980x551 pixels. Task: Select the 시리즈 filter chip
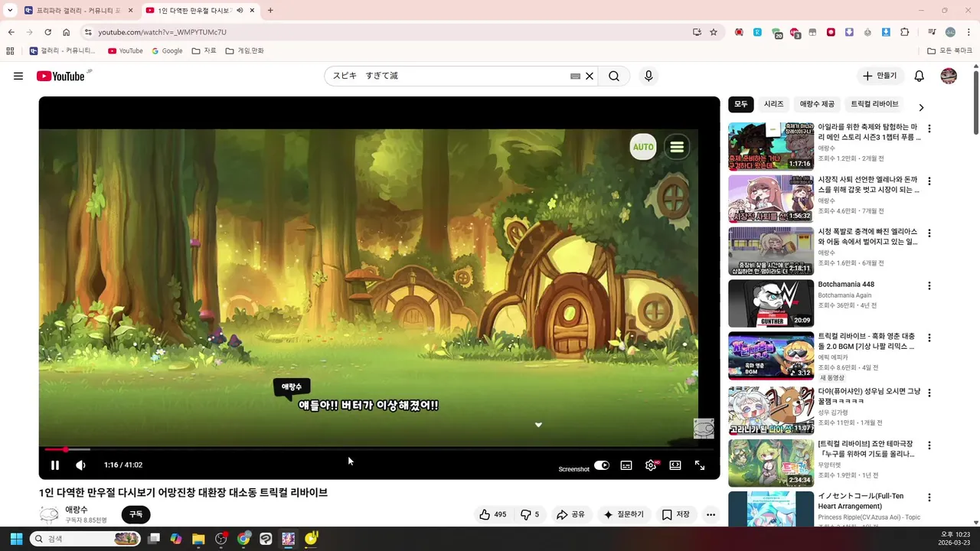[x=774, y=104]
